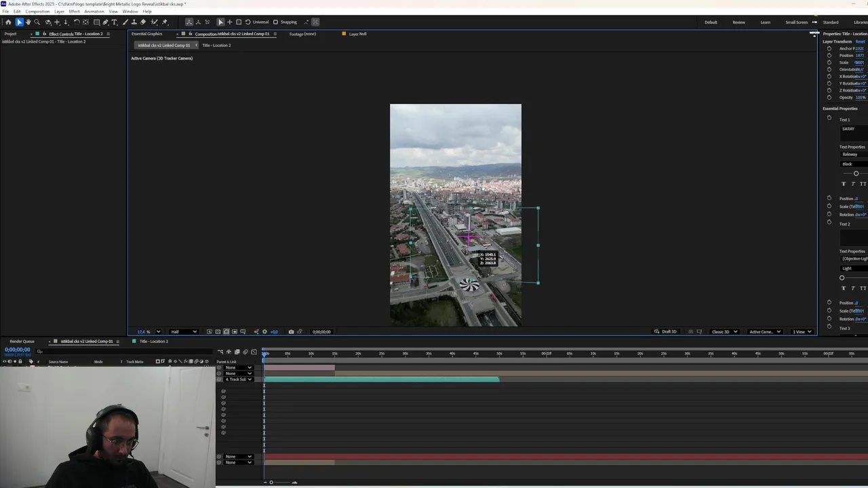The height and width of the screenshot is (488, 868).
Task: Switch to the Essential Graphics tab
Action: click(x=147, y=34)
